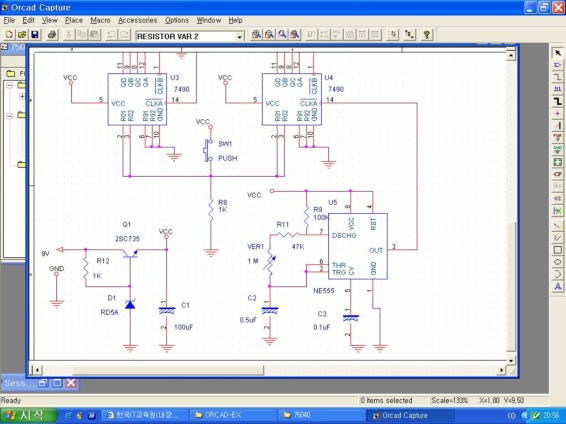
Task: Select the Zoom to Area icon
Action: point(282,35)
